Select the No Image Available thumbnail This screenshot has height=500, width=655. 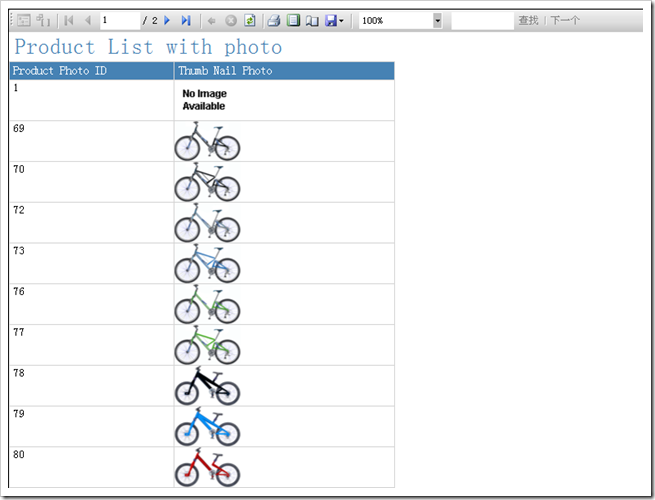coord(204,100)
